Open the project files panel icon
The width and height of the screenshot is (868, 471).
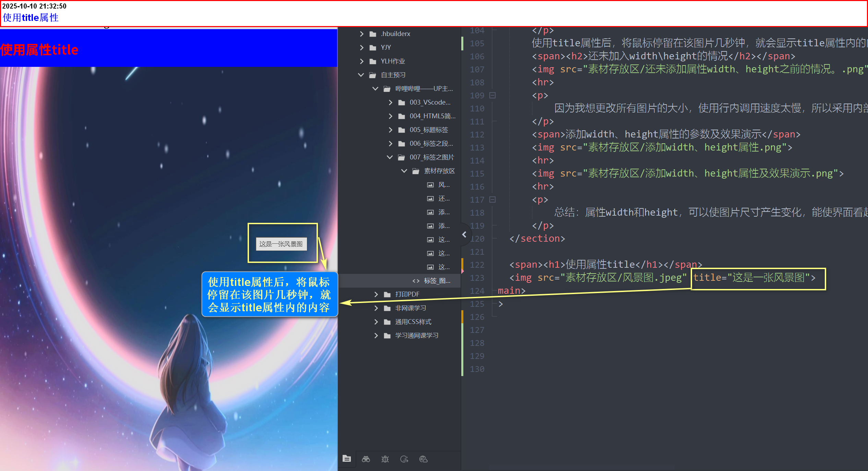coord(347,459)
